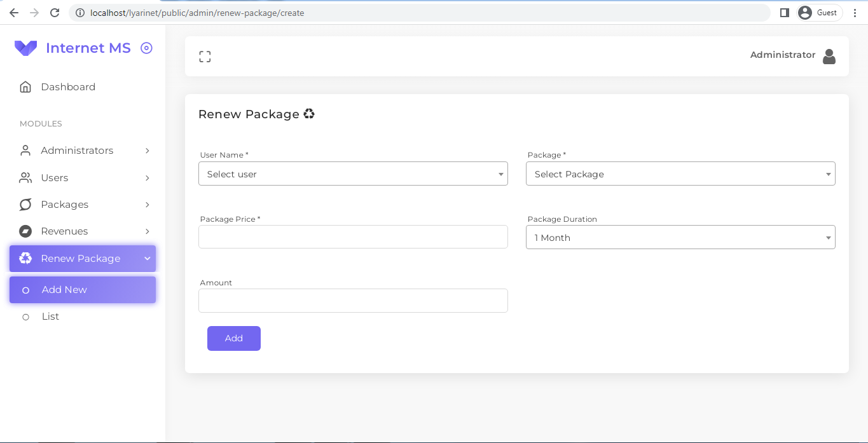
Task: Focus the Package Price input field
Action: (x=353, y=236)
